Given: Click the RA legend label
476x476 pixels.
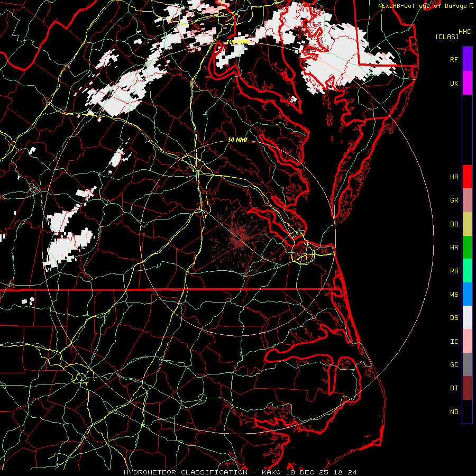Looking at the screenshot, I should tap(454, 271).
